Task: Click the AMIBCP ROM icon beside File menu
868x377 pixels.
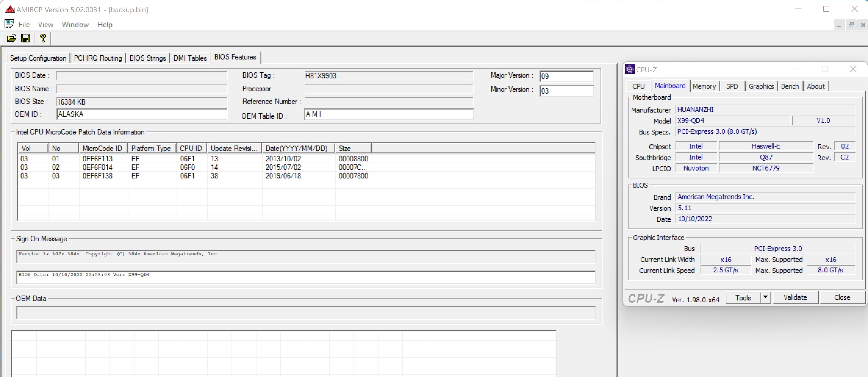Action: point(9,24)
